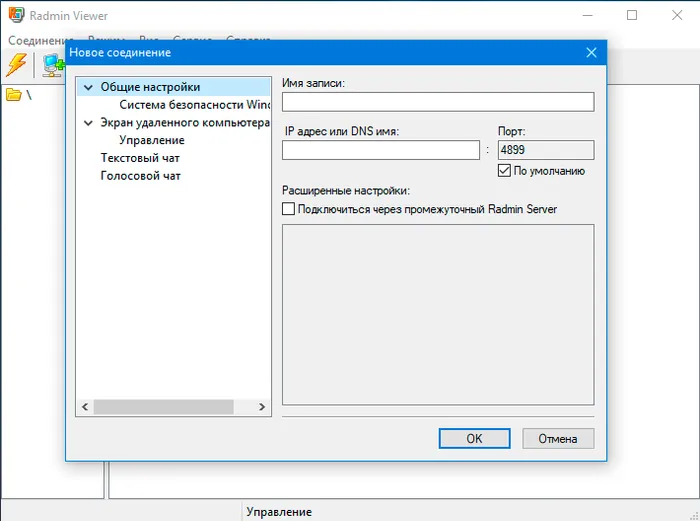This screenshot has height=521, width=700.
Task: Click the lightning bolt connect icon
Action: pos(16,65)
